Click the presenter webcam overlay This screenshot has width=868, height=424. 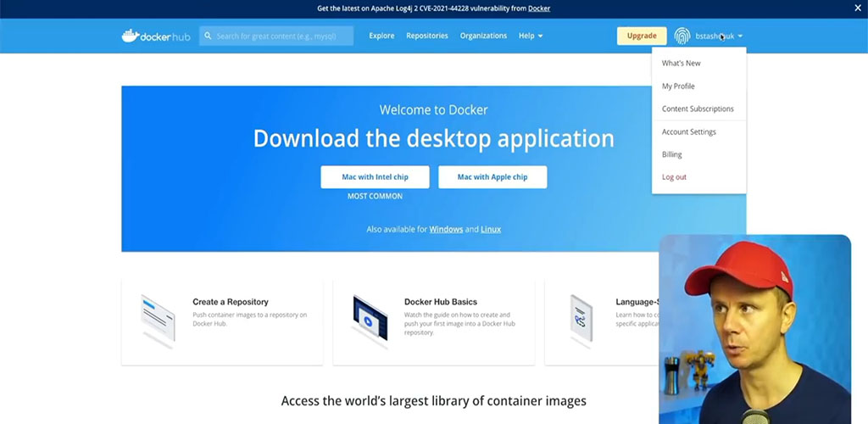tap(755, 329)
